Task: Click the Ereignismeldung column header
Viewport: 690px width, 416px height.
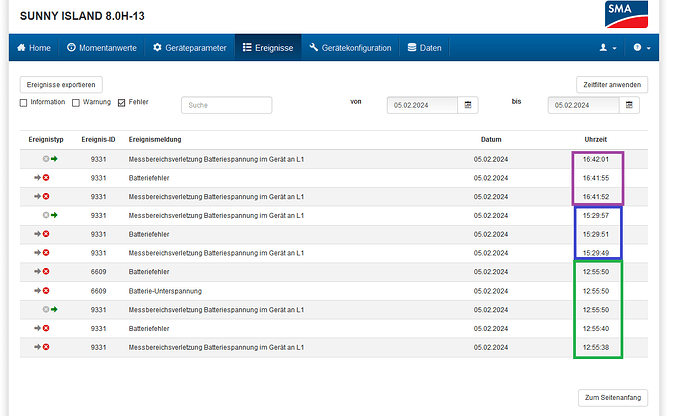Action: [155, 140]
